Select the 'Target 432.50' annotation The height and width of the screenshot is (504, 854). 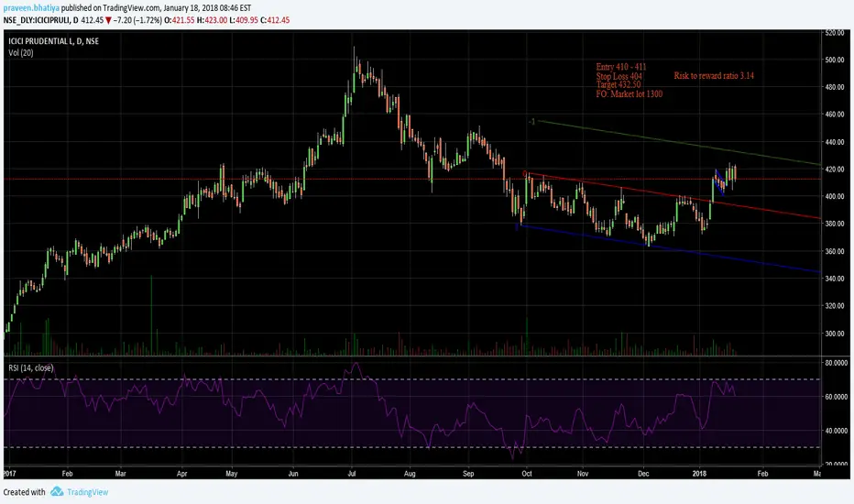tap(619, 84)
